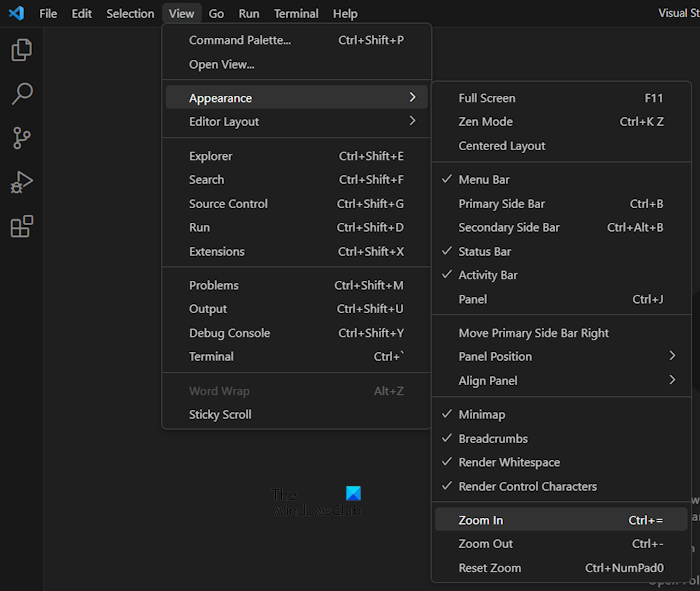Screen dimensions: 700x591
Task: Open the Search icon in activity bar
Action: pyautogui.click(x=21, y=94)
